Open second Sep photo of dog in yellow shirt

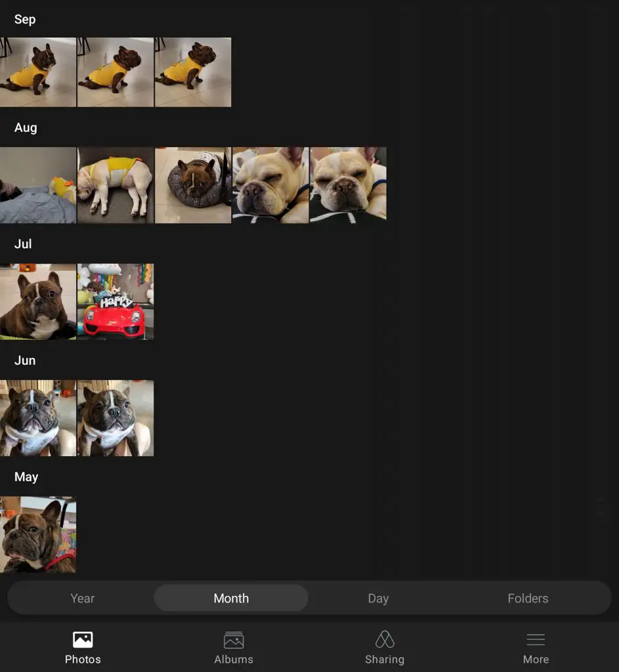116,72
